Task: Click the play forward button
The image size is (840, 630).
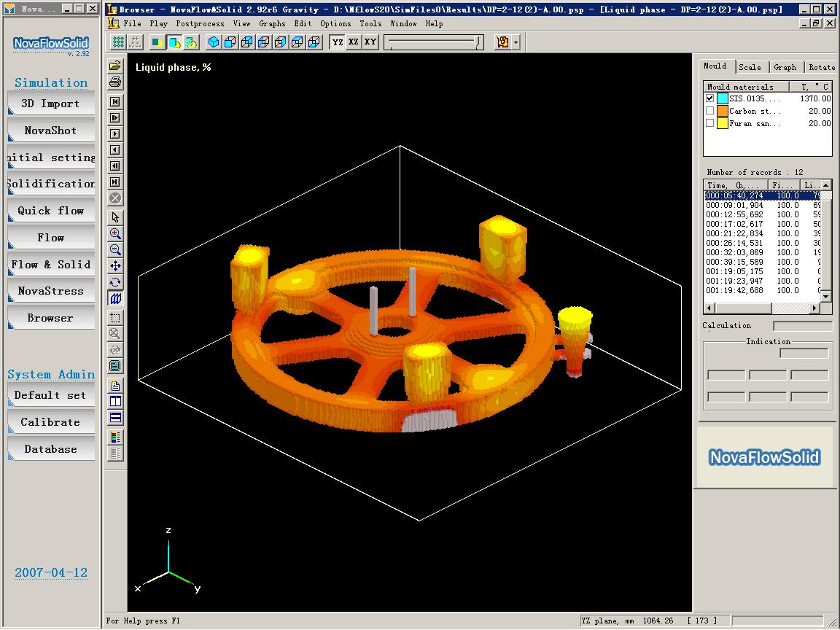Action: pos(115,134)
